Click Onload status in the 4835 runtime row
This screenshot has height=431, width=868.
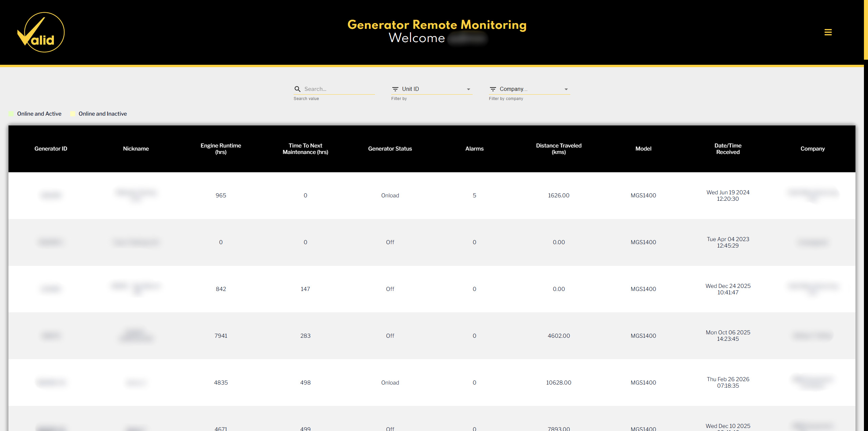pyautogui.click(x=390, y=383)
